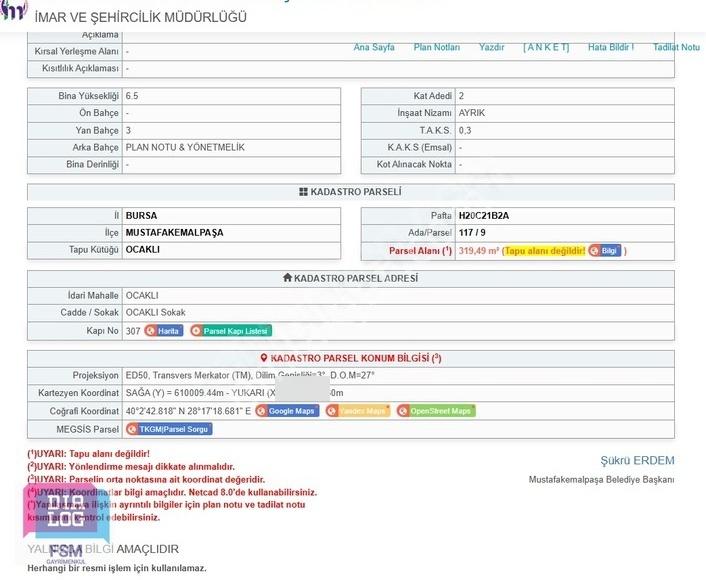Click the municipality logo at top left
Image resolution: width=706 pixels, height=580 pixels.
coord(14,10)
